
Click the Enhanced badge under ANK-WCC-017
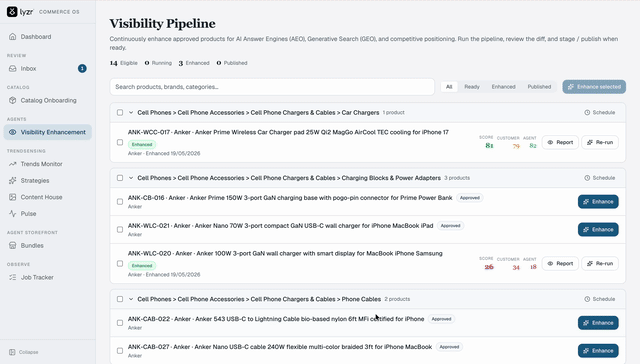coord(142,144)
